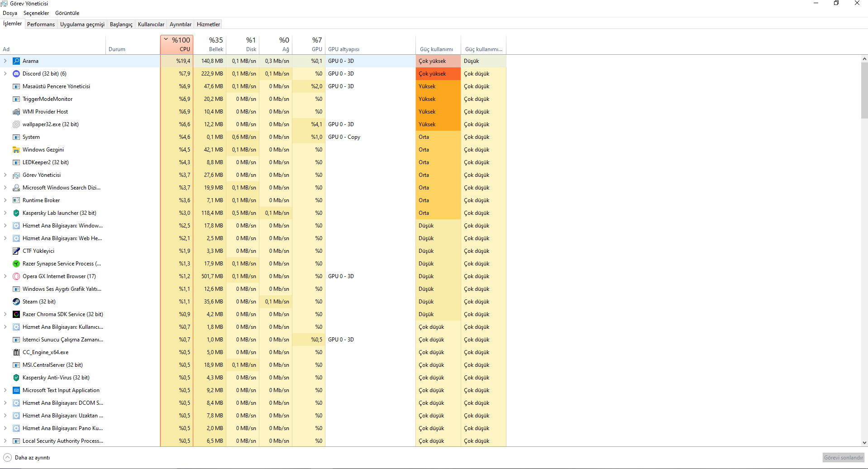Select the WMI Provider Host icon
868x469 pixels.
tap(16, 111)
